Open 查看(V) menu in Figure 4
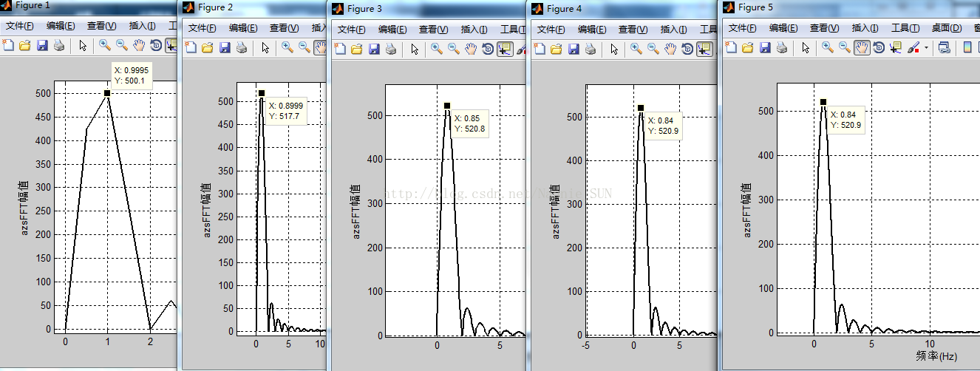Image resolution: width=980 pixels, height=371 pixels. pyautogui.click(x=632, y=30)
